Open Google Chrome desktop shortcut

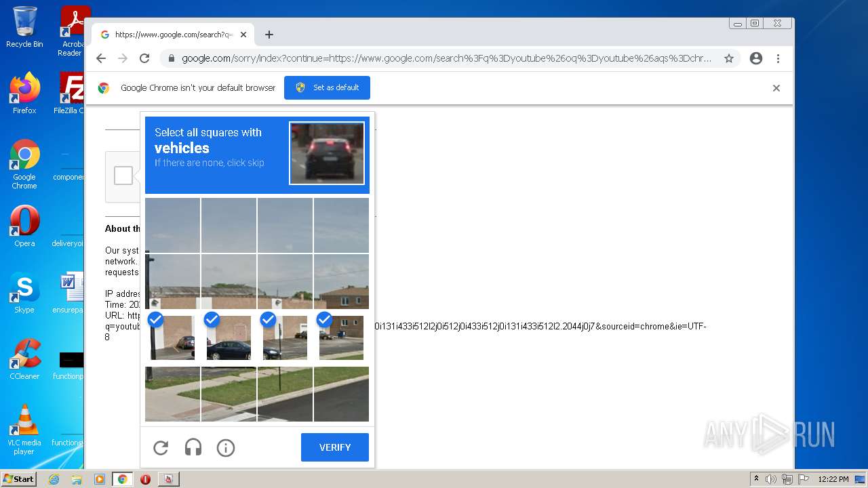tap(24, 165)
